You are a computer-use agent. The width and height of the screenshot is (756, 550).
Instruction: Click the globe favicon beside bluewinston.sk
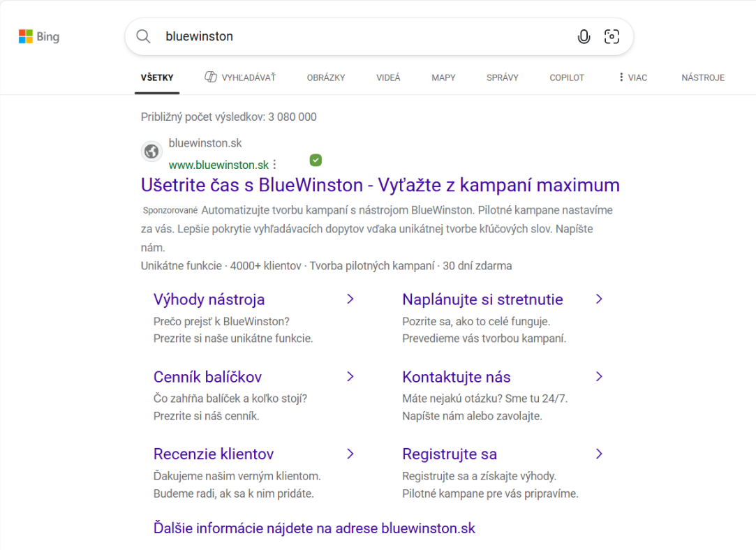(x=151, y=151)
